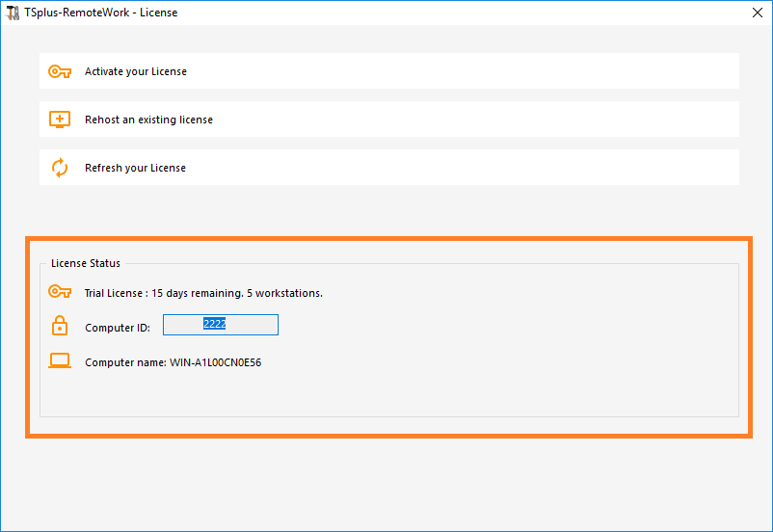Click the circular arrows Refresh icon
Viewport: 773px width, 532px height.
[60, 168]
